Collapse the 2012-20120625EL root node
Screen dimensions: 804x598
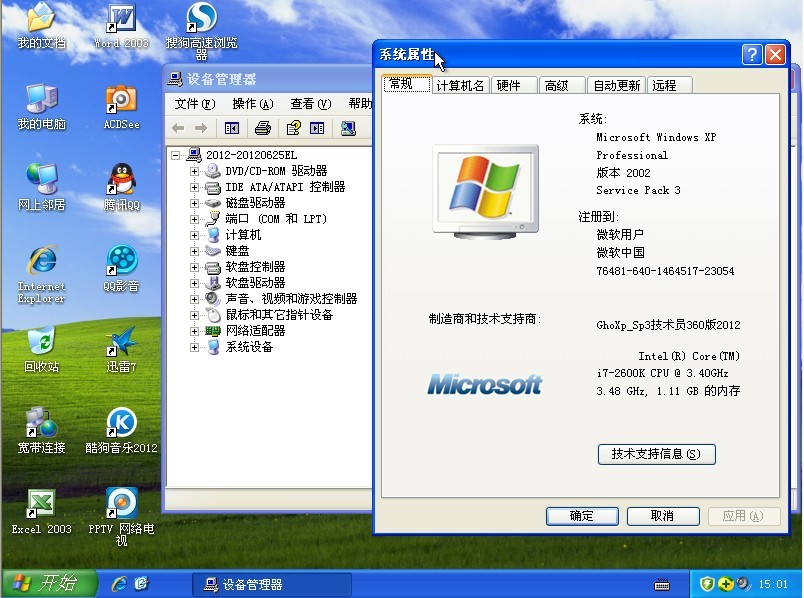click(x=176, y=155)
